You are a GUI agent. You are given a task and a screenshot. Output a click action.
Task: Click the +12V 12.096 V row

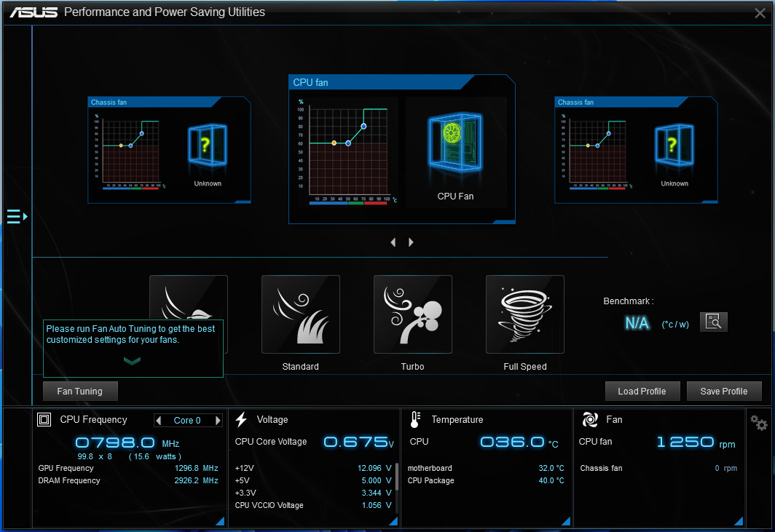[313, 468]
